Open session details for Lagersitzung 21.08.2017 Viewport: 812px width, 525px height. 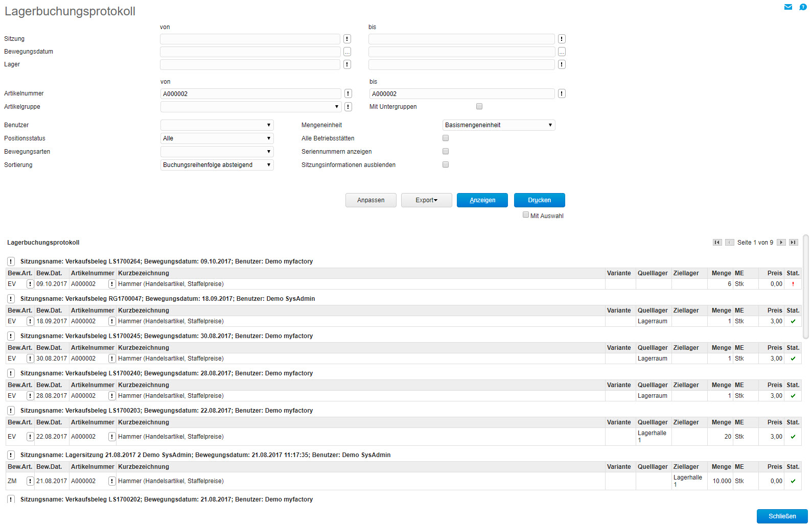pos(11,455)
